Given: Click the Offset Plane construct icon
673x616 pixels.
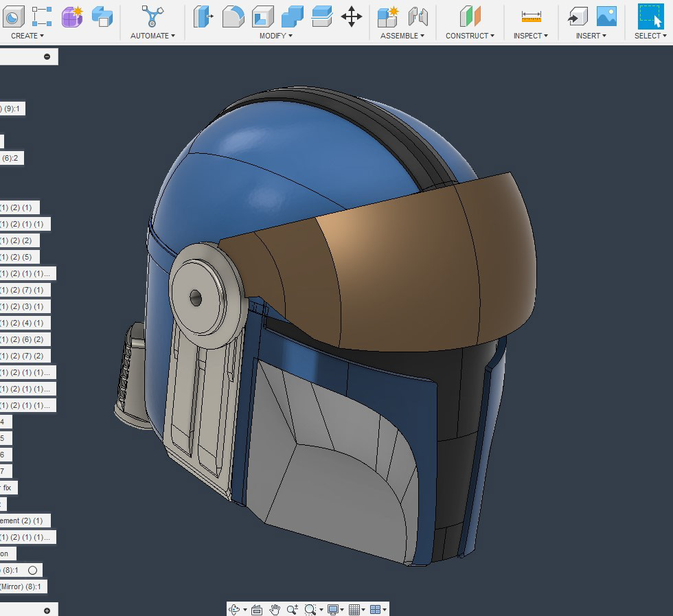Looking at the screenshot, I should [470, 16].
